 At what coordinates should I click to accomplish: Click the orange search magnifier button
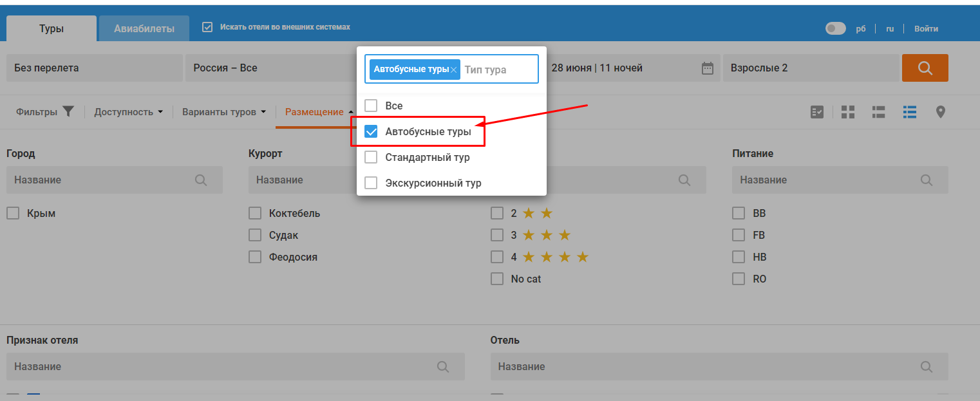(x=925, y=68)
